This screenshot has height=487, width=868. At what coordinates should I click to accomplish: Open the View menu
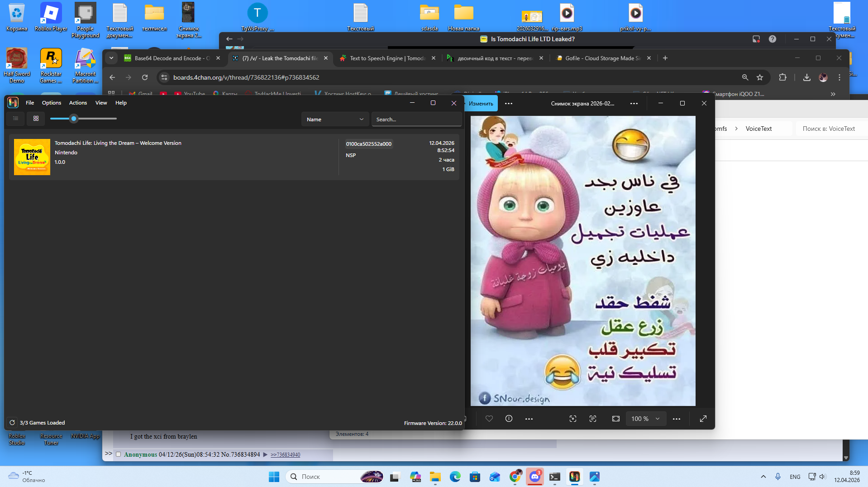(101, 103)
